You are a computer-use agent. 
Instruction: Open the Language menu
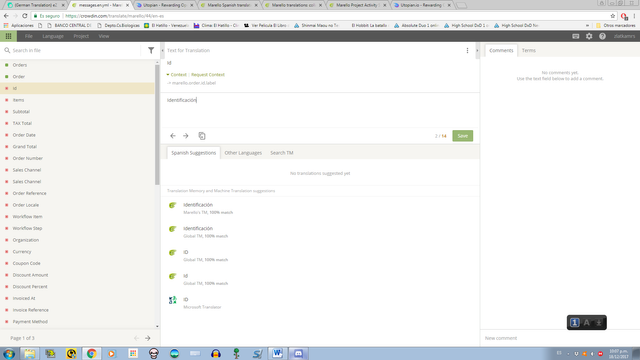[53, 36]
